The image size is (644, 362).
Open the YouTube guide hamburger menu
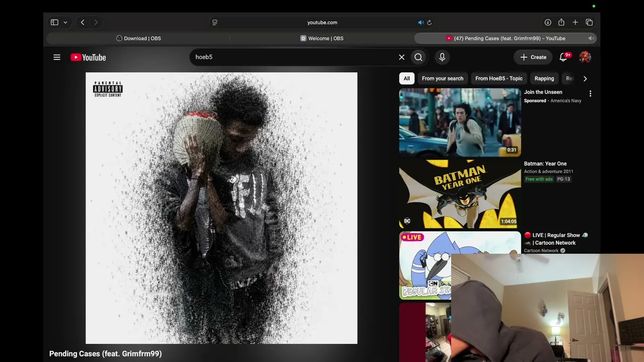57,57
